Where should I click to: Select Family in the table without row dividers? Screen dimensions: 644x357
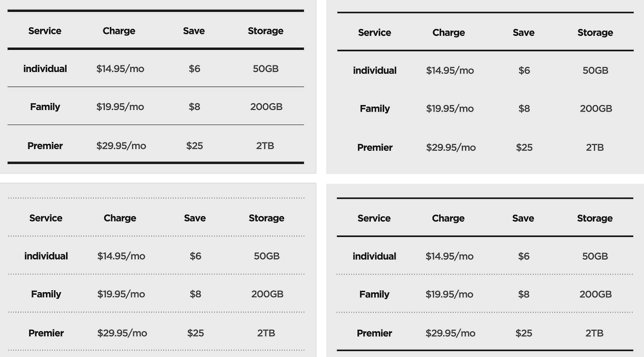click(x=375, y=108)
